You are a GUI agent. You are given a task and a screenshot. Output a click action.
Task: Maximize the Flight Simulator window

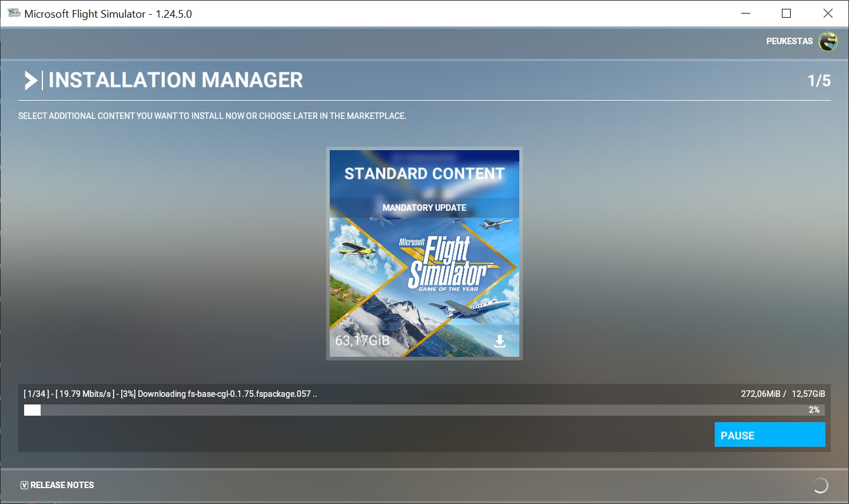[786, 13]
